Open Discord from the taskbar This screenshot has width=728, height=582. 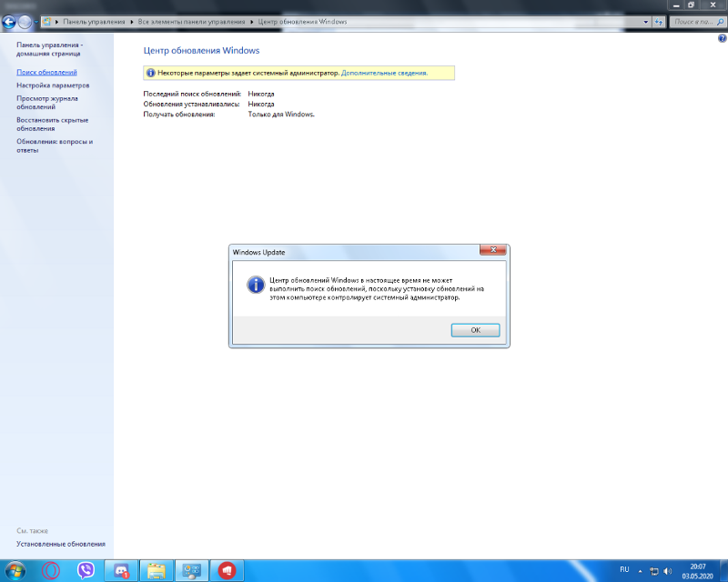tap(121, 571)
